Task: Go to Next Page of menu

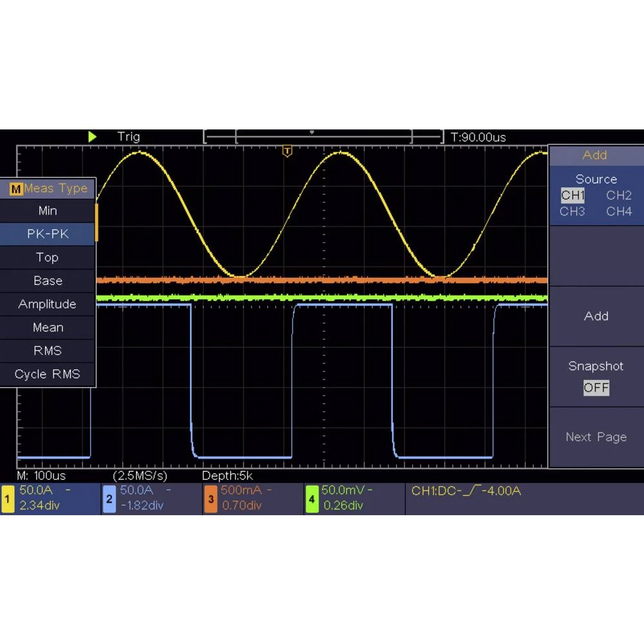Action: point(596,437)
